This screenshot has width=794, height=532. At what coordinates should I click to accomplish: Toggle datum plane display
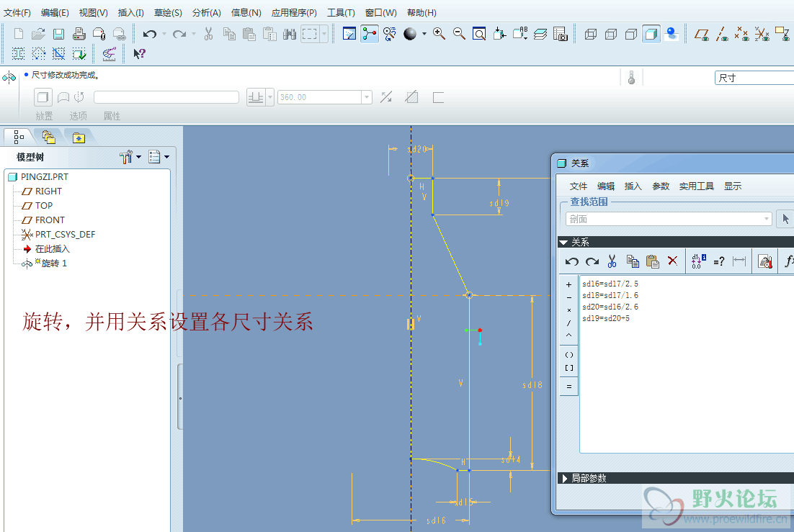pyautogui.click(x=702, y=34)
